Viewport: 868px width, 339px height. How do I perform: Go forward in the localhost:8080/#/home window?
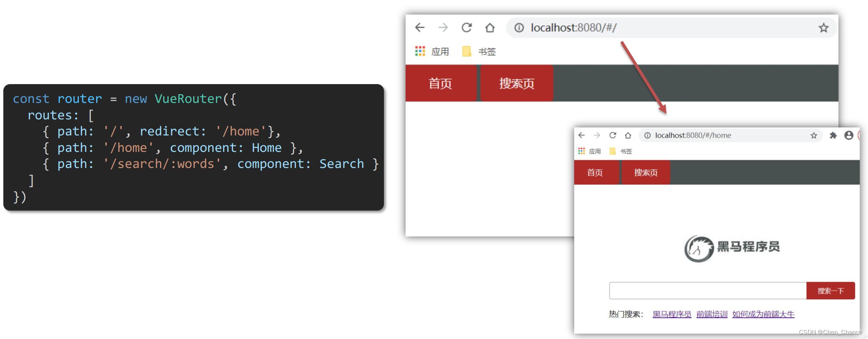[597, 135]
